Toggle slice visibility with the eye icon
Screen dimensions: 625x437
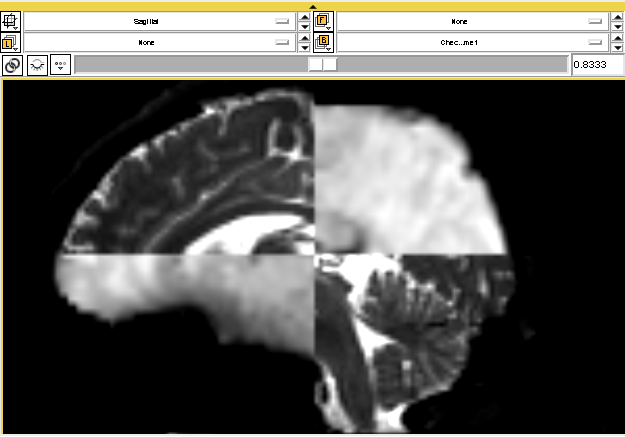37,65
